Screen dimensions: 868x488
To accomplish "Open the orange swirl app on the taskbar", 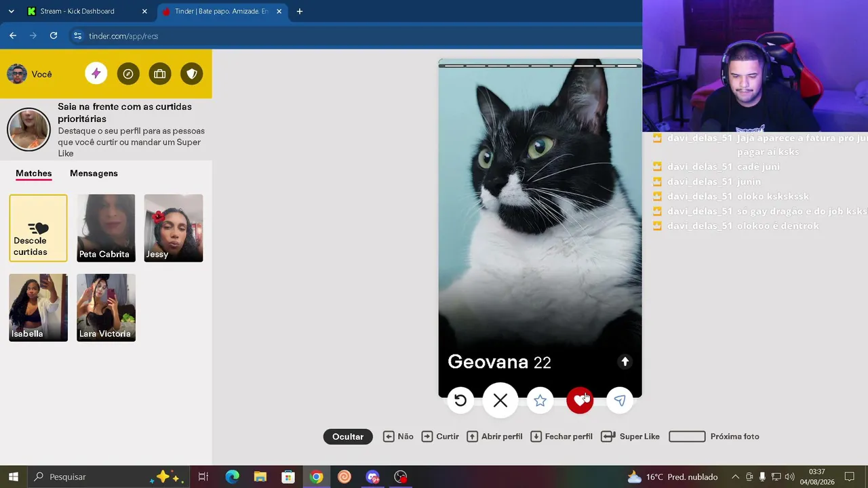I will click(x=344, y=476).
